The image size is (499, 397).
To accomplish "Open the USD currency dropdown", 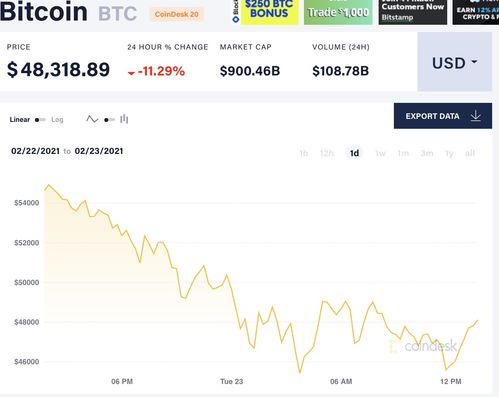I will [x=455, y=62].
